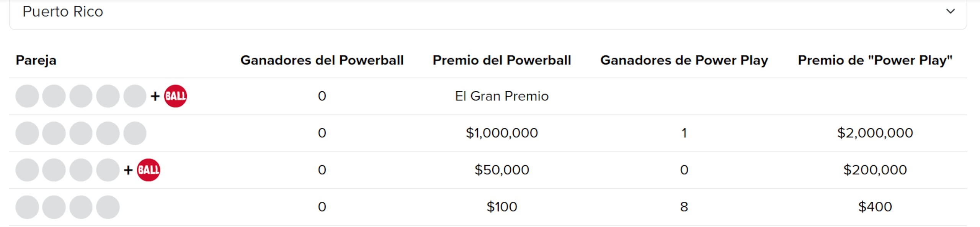Click the 8 Power Play winners value
This screenshot has width=980, height=227.
tap(684, 206)
